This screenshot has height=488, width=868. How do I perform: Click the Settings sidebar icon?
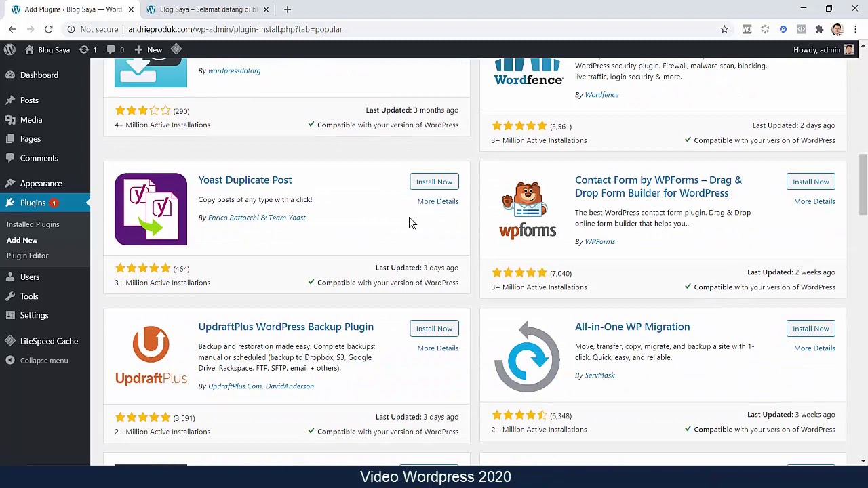(10, 315)
